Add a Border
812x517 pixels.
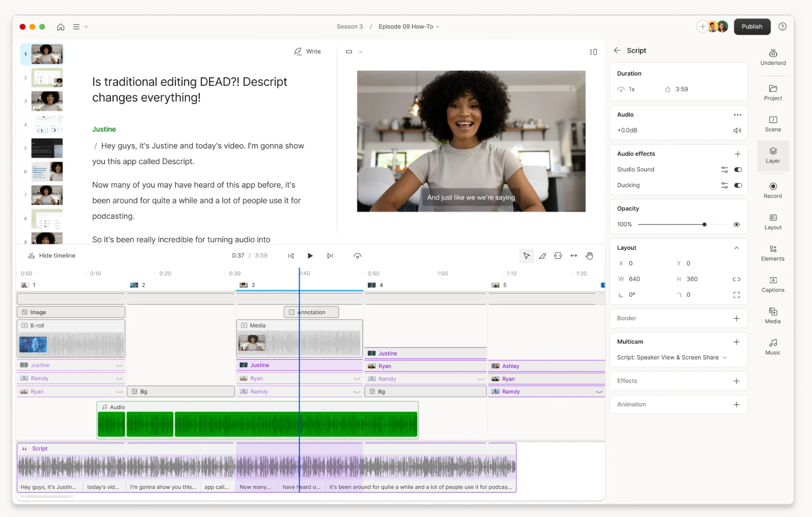tap(737, 318)
